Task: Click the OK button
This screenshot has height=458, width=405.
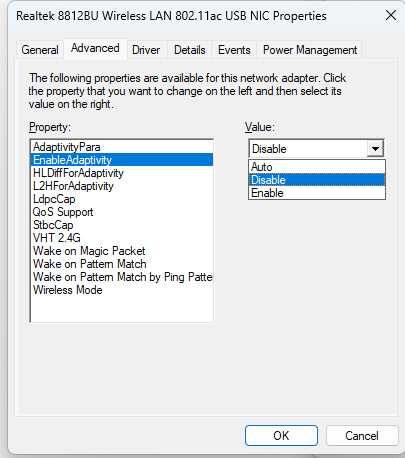Action: click(281, 435)
